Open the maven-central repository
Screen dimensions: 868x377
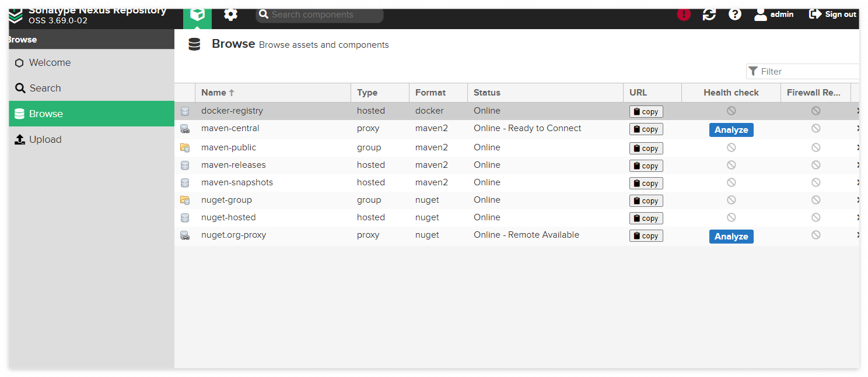[230, 128]
